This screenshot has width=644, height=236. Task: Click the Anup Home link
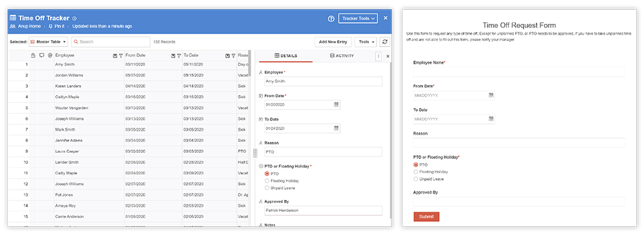29,26
